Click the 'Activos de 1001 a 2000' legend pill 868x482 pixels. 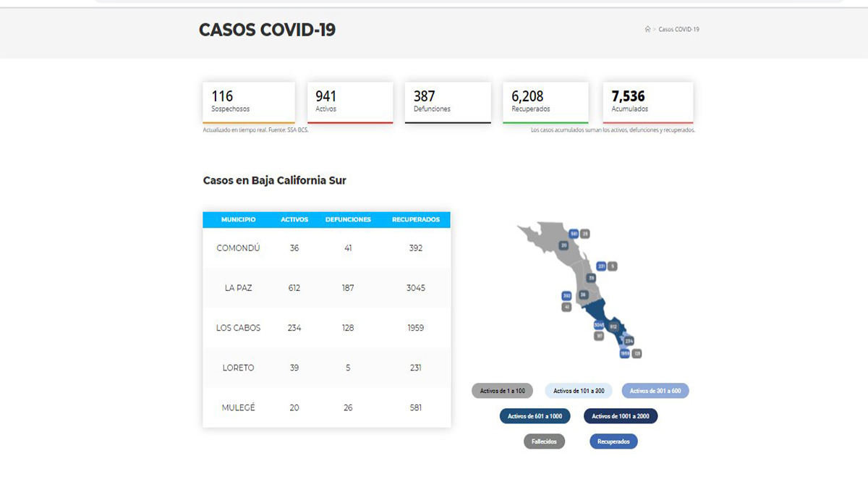coord(621,416)
